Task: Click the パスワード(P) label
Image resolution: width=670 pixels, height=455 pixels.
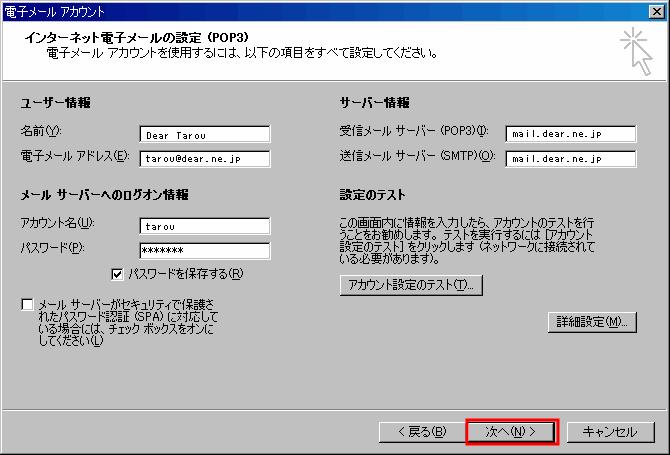Action: 53,248
